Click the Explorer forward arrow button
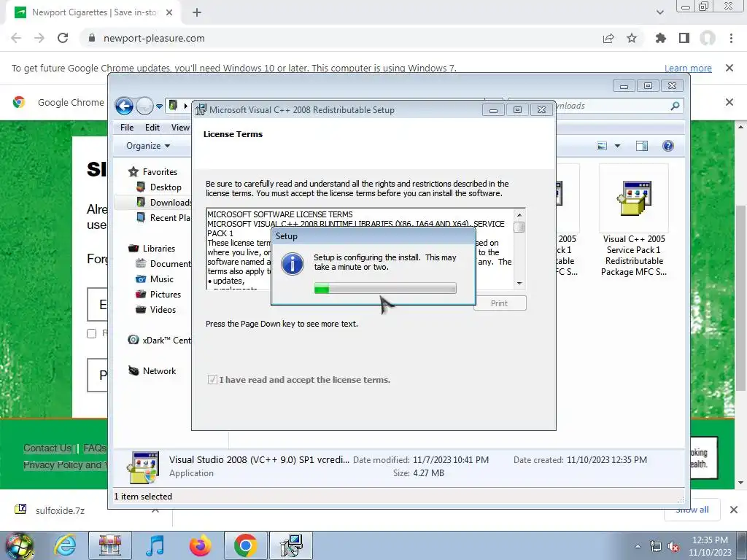The image size is (747, 560). click(144, 106)
